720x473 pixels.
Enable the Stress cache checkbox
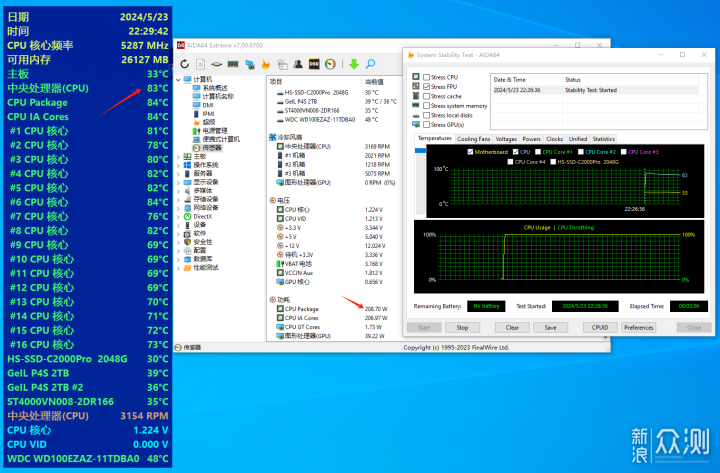tap(427, 96)
